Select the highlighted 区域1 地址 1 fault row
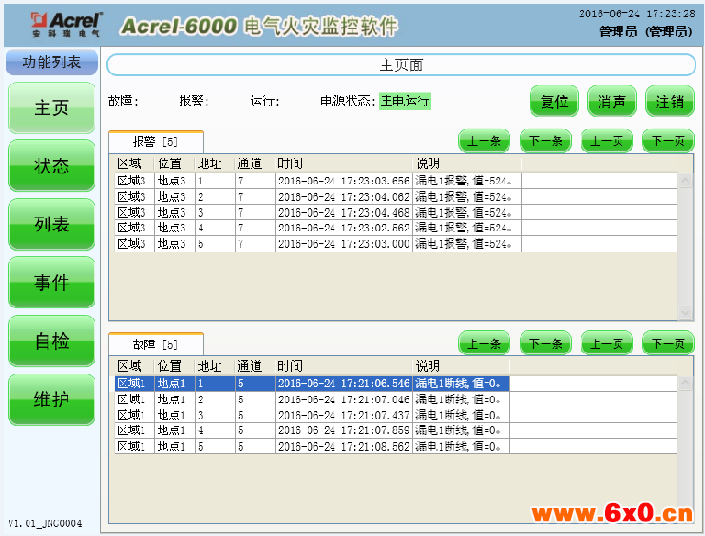Viewport: 705px width, 536px height. 310,383
